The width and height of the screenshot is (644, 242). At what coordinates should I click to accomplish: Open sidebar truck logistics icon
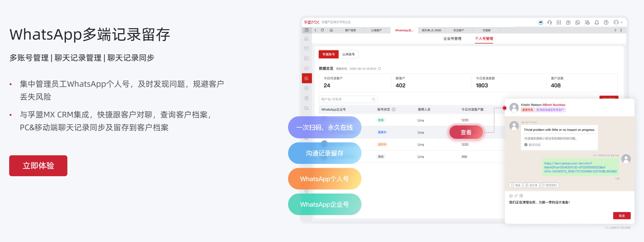306,108
